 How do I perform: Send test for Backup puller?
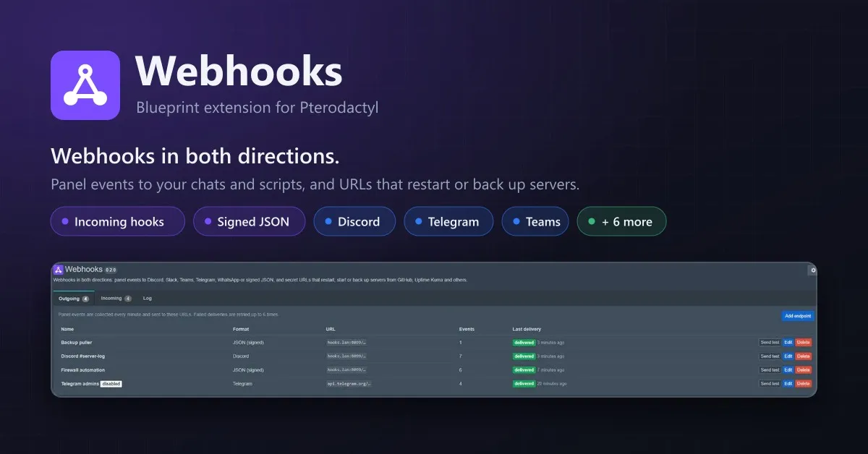click(770, 342)
